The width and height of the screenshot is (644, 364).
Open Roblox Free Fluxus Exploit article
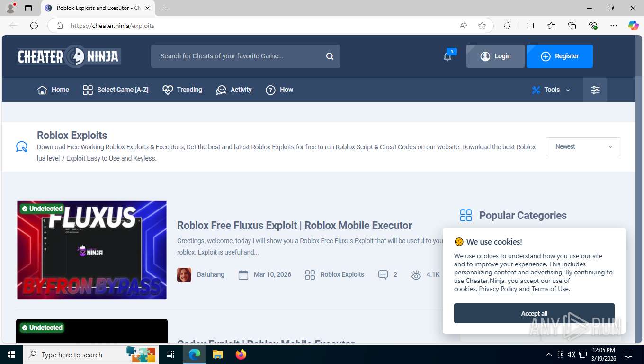pos(295,225)
